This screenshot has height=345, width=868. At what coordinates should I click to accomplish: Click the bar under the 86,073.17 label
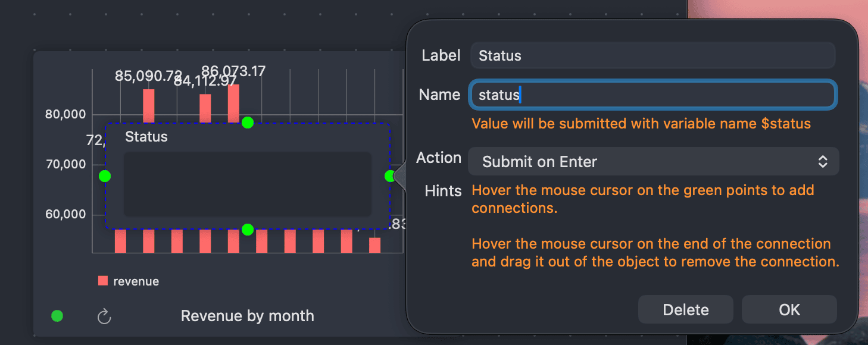click(x=233, y=103)
